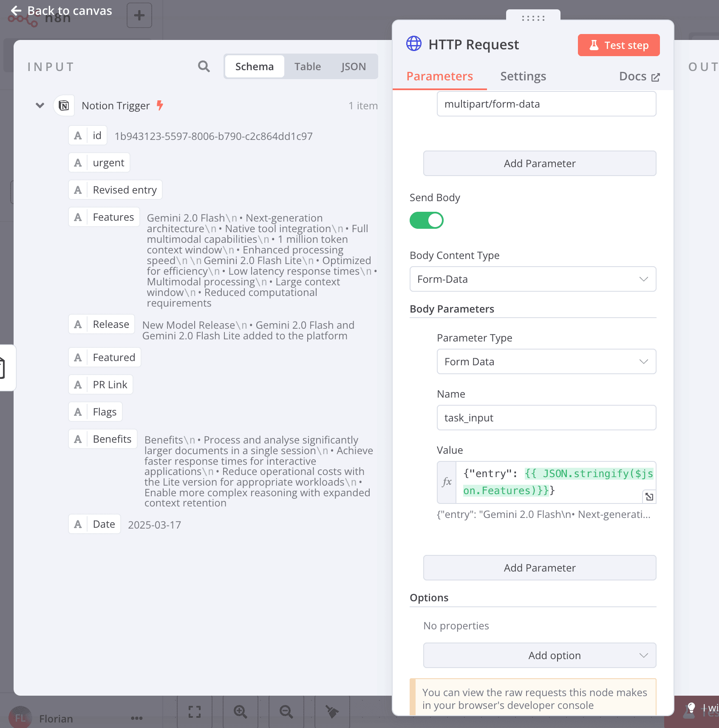Screen dimensions: 719x728
Task: Select the Benefits schema field
Action: pos(103,439)
